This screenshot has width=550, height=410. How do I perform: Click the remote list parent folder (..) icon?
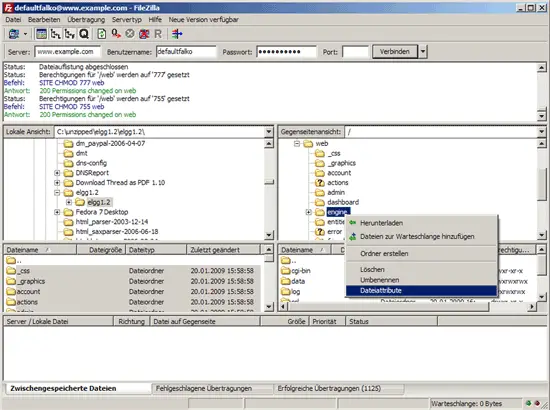[286, 260]
